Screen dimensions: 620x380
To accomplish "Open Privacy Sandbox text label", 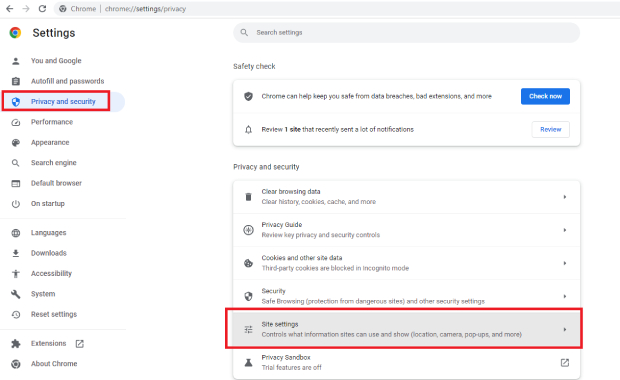I will 286,357.
